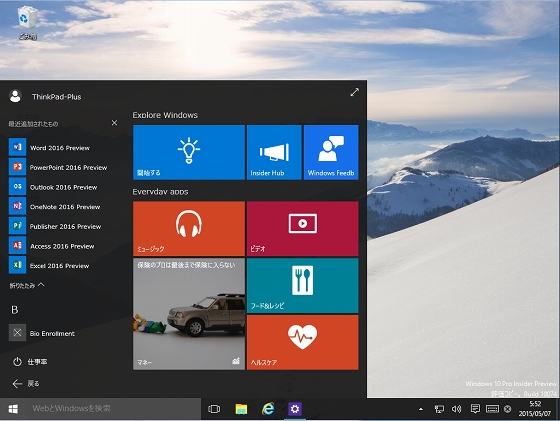
Task: Click the Everyday apps group heading
Action: pos(160,192)
